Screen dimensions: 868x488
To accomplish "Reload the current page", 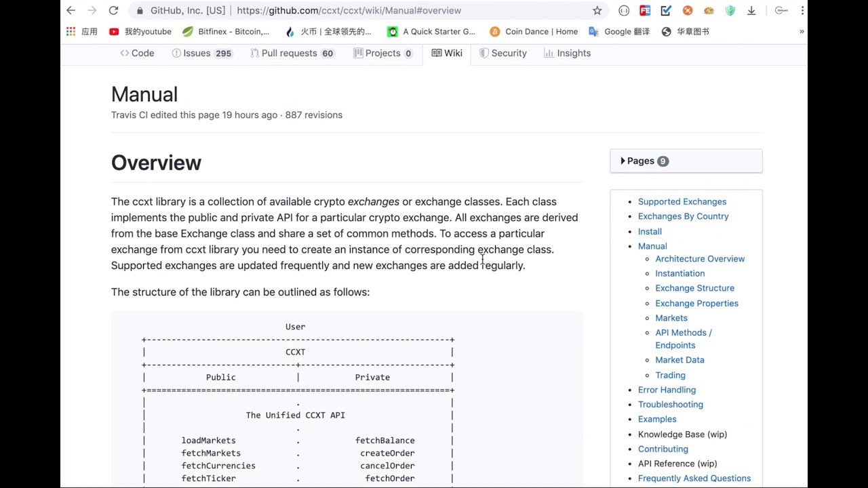I will [x=113, y=10].
